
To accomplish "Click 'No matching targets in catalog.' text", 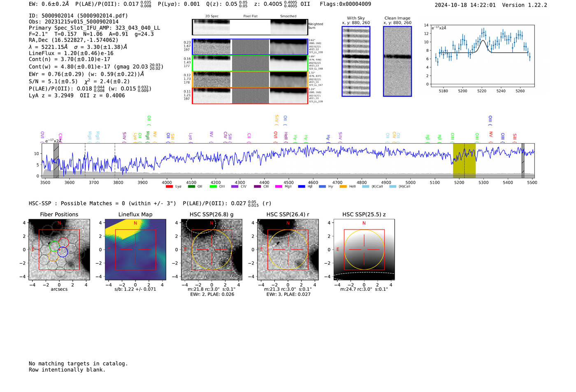I will pyautogui.click(x=78, y=364).
